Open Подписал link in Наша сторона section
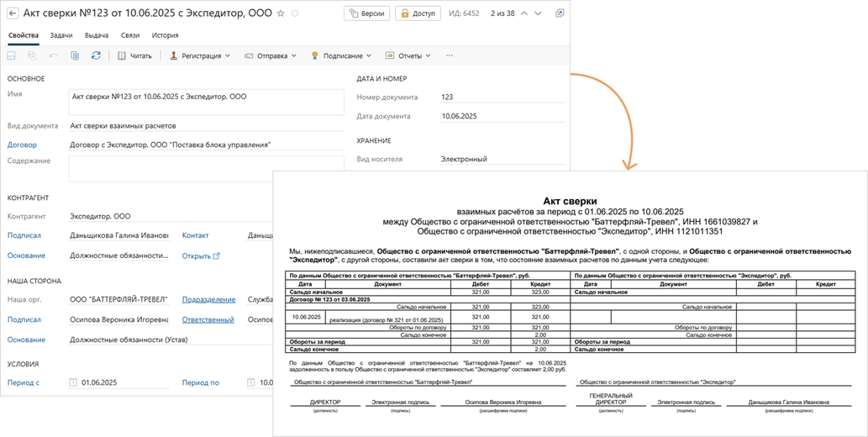Screen dimensions: 868x437 [x=24, y=319]
